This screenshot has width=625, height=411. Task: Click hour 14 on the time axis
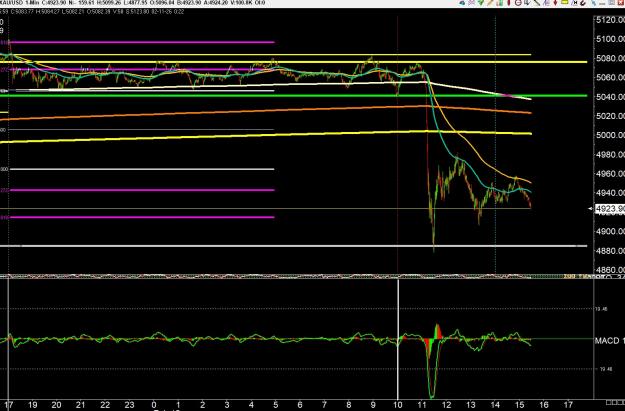[x=495, y=405]
